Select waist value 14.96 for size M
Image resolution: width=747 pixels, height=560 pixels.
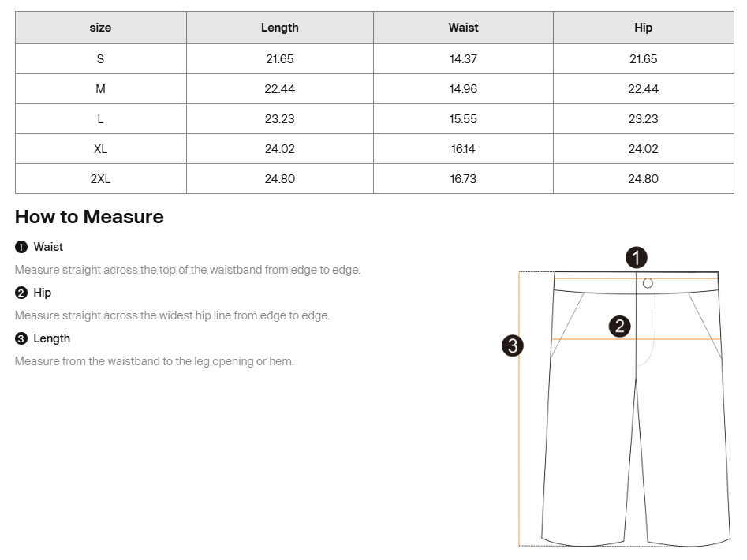[x=463, y=89]
